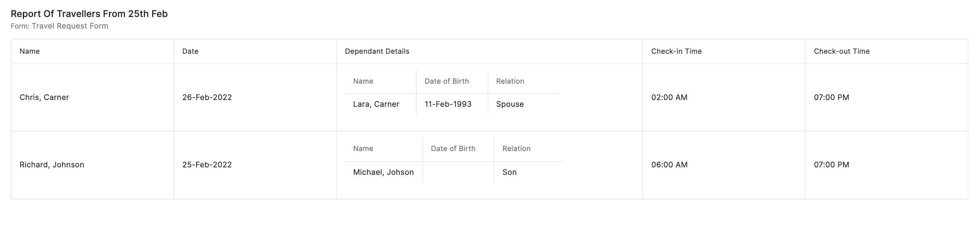Click the Spouse relation cell
980x234 pixels.
(510, 104)
